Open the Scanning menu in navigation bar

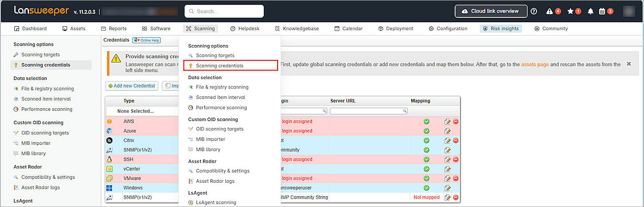[200, 29]
